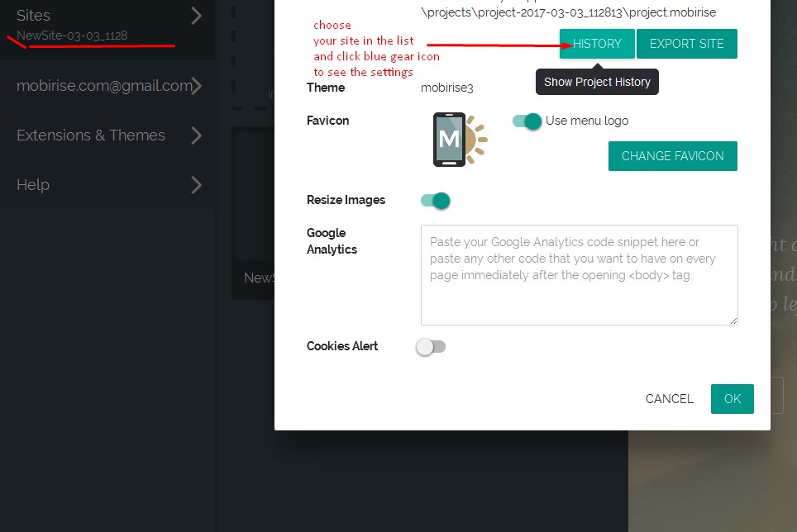Click the CHANGE FAVICON button

click(x=672, y=156)
